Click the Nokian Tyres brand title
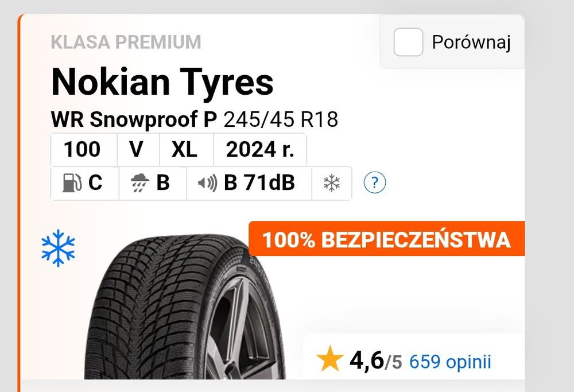The width and height of the screenshot is (574, 392). (162, 82)
